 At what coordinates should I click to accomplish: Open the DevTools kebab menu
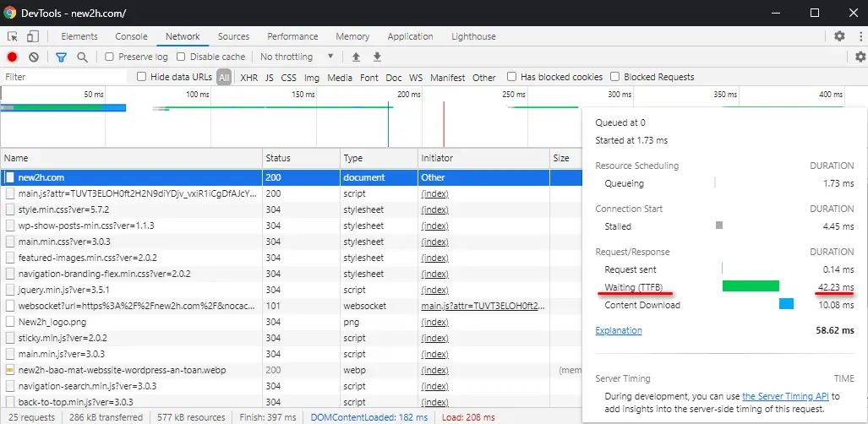click(x=861, y=36)
